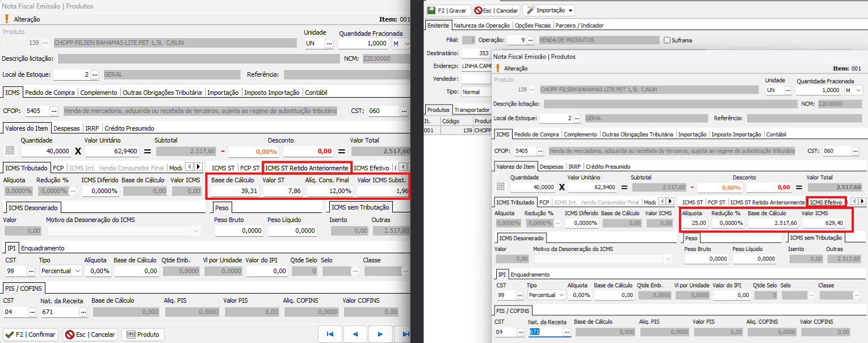Select the ICMS Efetivo tab in right window
The width and height of the screenshot is (868, 343).
click(x=825, y=202)
